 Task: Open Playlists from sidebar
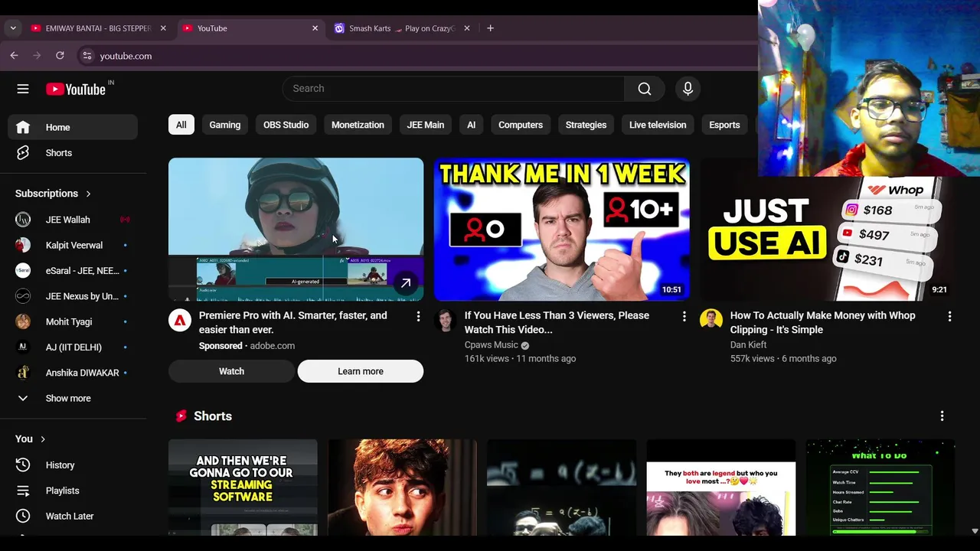click(73, 491)
